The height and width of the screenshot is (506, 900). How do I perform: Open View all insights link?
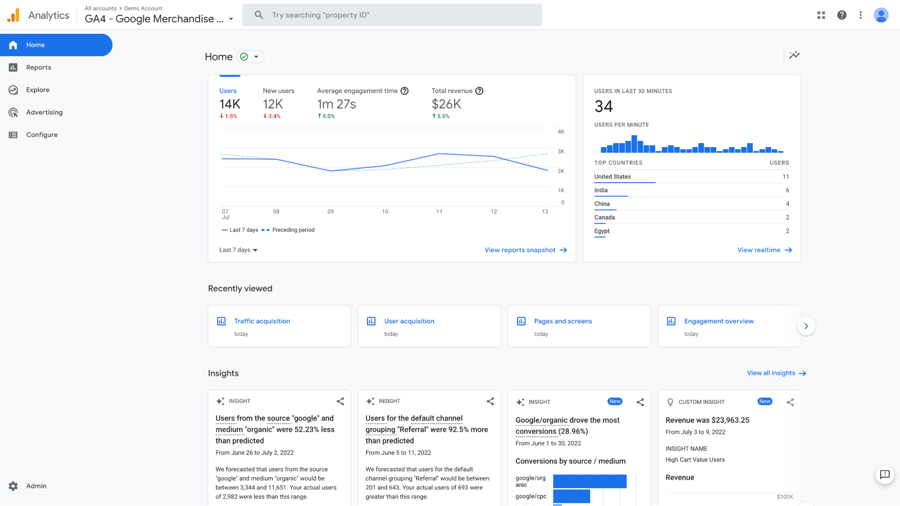pos(776,373)
